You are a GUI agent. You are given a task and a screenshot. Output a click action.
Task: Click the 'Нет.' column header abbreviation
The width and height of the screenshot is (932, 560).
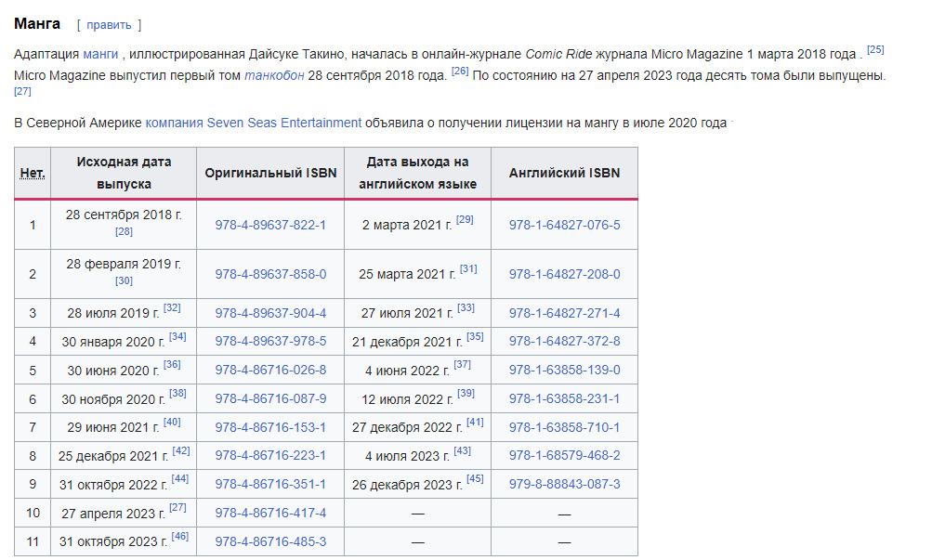pyautogui.click(x=33, y=174)
